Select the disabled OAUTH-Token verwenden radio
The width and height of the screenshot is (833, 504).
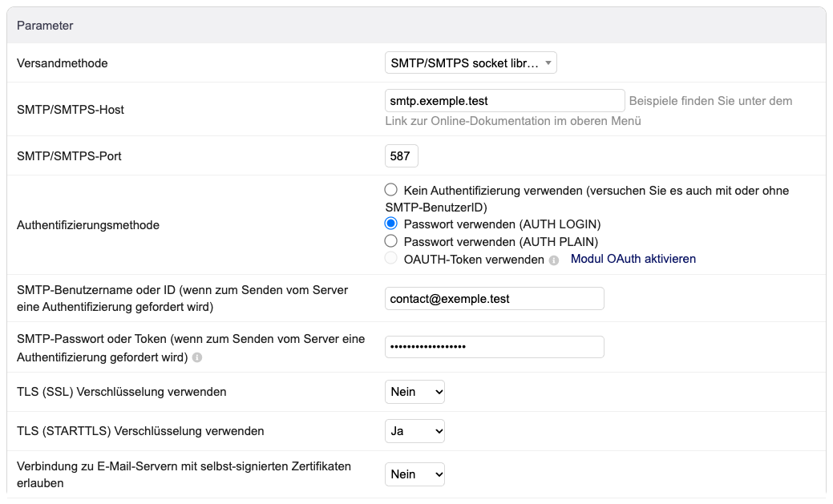[x=391, y=258]
